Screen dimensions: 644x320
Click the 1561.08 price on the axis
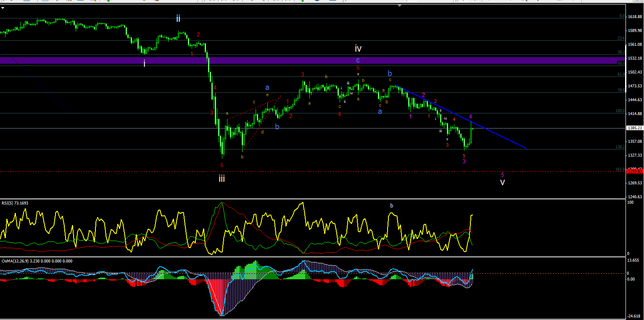[634, 45]
